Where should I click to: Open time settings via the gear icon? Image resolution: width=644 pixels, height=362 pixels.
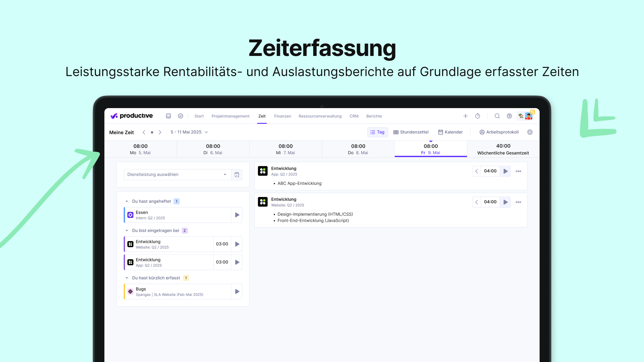pos(530,132)
